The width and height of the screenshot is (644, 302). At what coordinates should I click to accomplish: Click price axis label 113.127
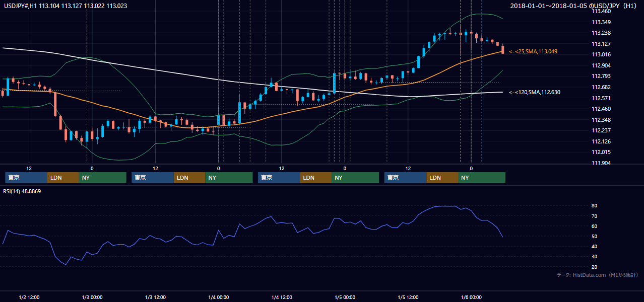point(601,44)
